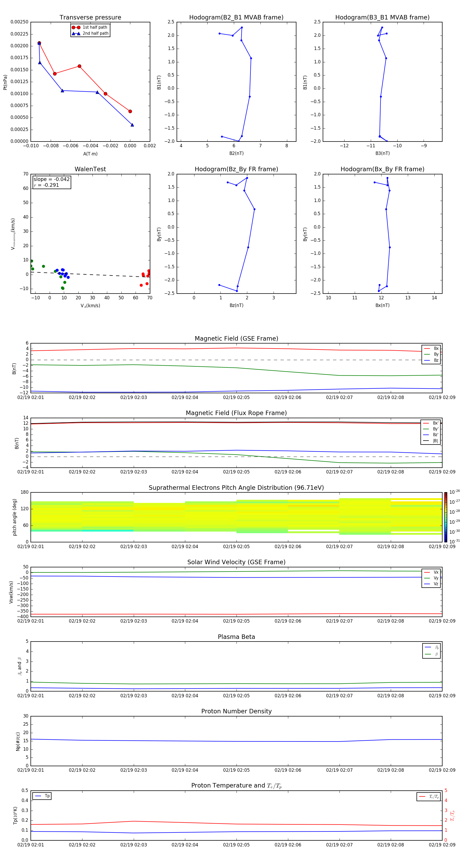Click the "Solar Wind Velocity (GSE Frame)" title
Image resolution: width=473 pixels, height=868 pixels.
tap(236, 562)
